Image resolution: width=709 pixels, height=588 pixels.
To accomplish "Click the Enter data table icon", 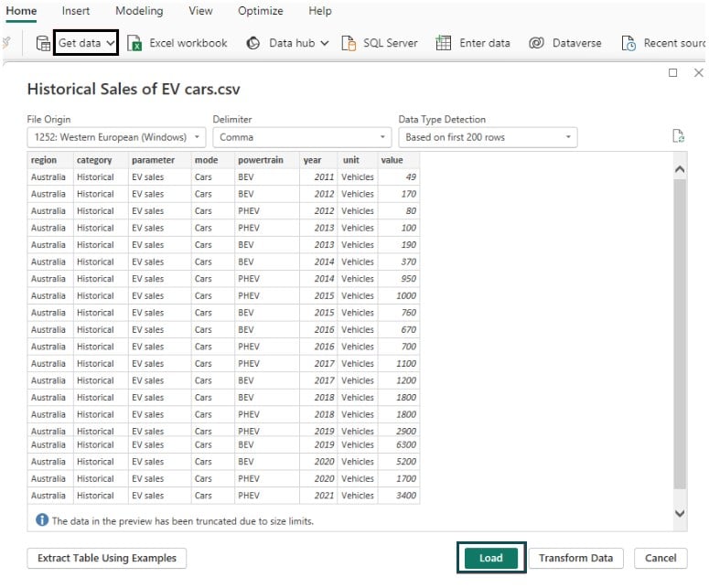I will (x=443, y=43).
